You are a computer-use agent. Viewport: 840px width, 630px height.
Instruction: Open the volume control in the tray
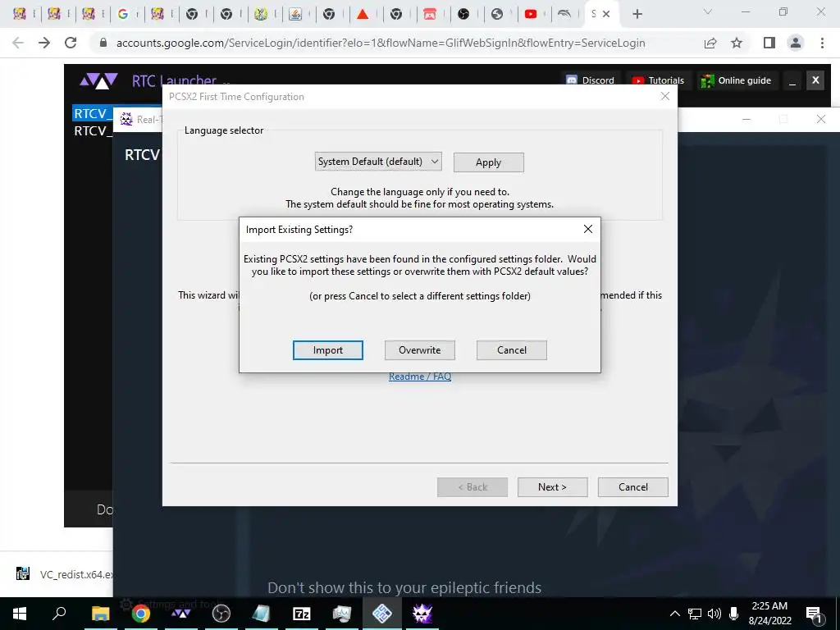click(714, 614)
